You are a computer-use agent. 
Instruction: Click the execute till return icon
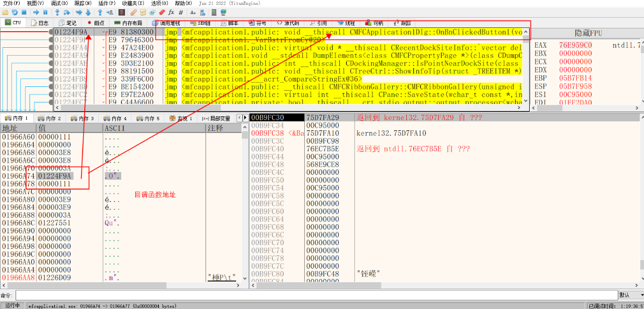[x=100, y=12]
